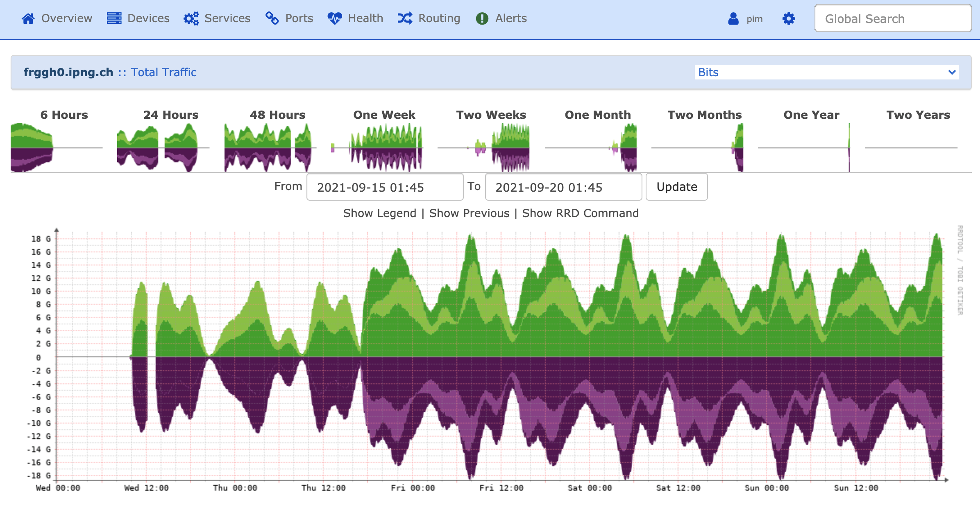Toggle Show Previous period overlay
Image resolution: width=980 pixels, height=530 pixels.
[469, 213]
